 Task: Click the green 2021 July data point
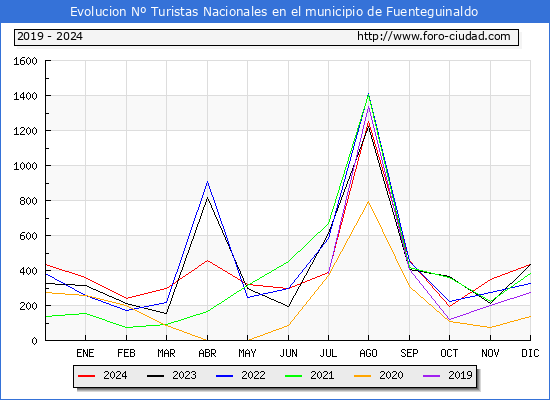328,224
